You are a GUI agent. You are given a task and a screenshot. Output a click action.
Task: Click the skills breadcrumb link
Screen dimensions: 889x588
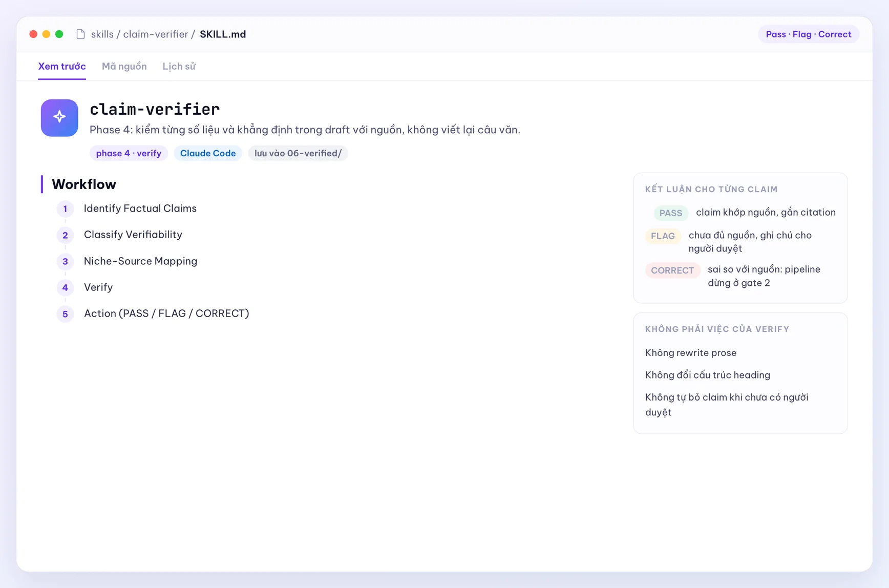click(102, 34)
